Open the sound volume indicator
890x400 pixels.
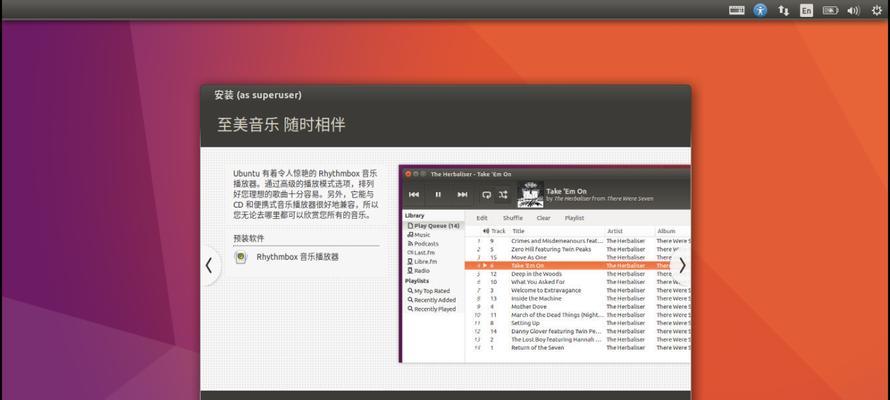853,10
